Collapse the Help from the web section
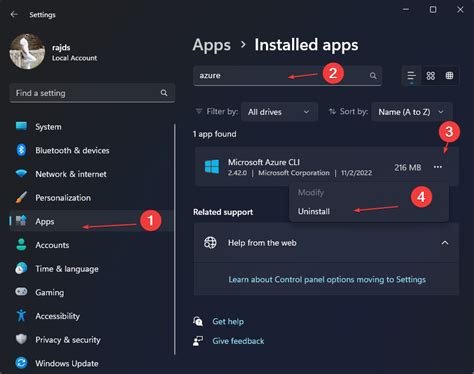This screenshot has width=474, height=374. [445, 243]
